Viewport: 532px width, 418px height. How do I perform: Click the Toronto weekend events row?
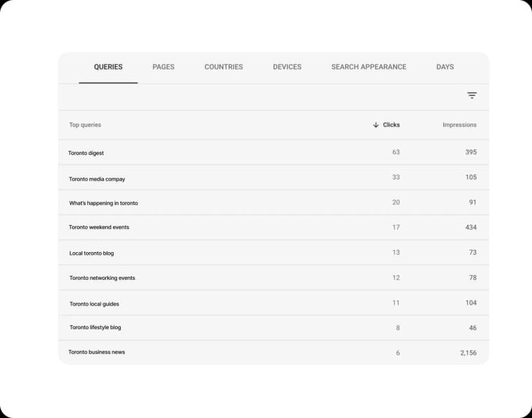point(100,227)
